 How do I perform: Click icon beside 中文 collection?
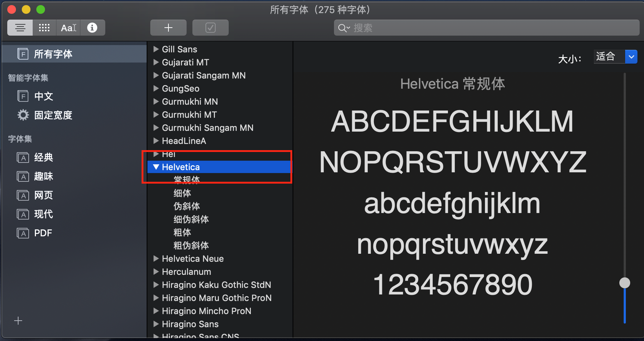[23, 96]
